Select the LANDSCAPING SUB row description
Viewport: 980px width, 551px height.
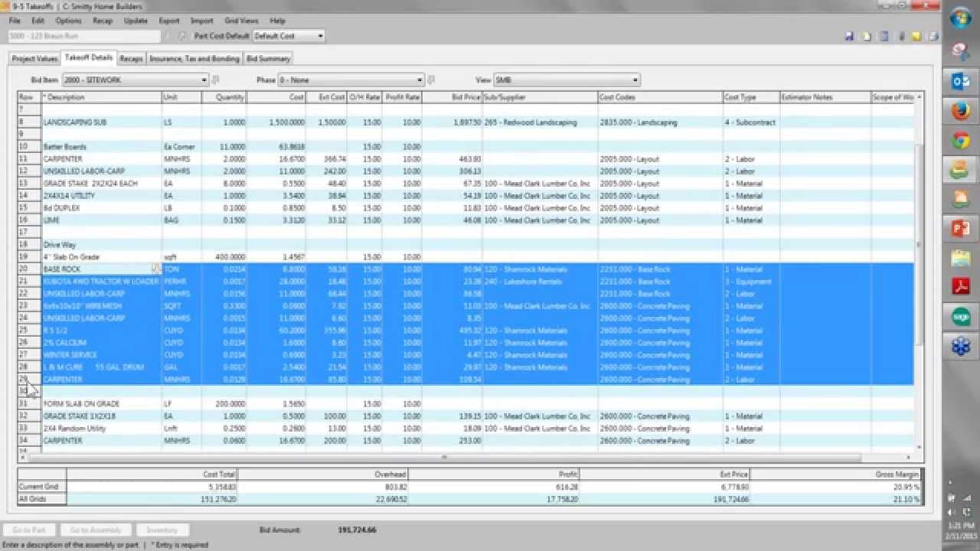point(101,122)
